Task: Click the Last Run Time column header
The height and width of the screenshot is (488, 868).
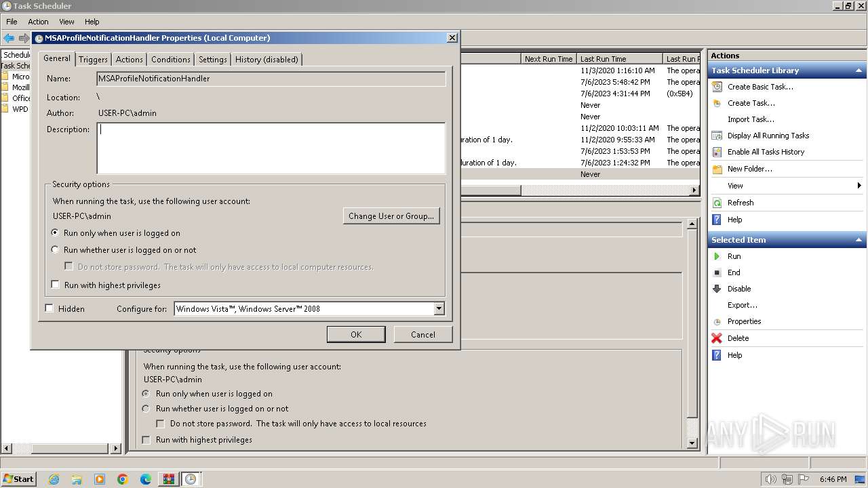Action: point(620,59)
